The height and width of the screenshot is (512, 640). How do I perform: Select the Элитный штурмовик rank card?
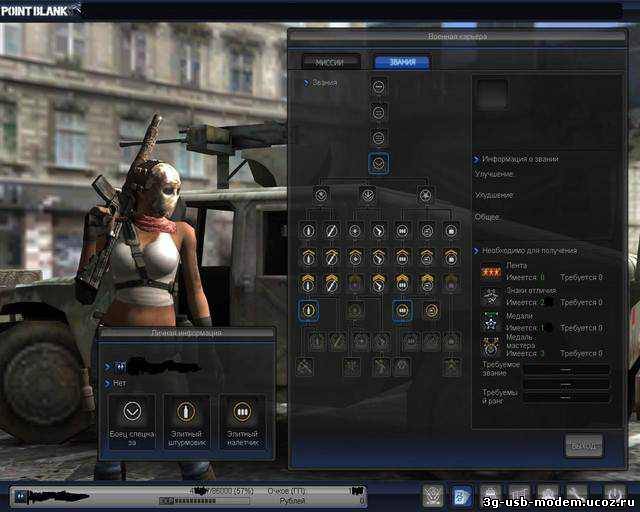click(x=187, y=422)
